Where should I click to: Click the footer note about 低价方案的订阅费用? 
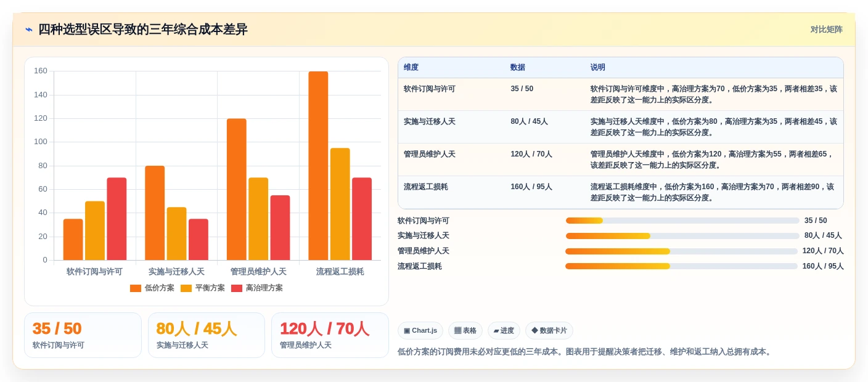584,352
